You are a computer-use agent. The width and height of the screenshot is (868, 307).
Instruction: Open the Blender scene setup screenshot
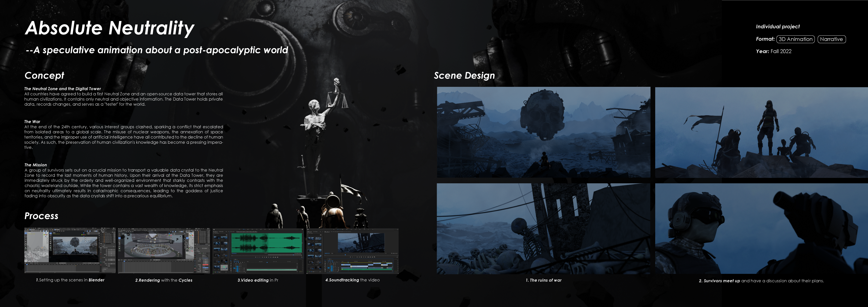(x=70, y=250)
